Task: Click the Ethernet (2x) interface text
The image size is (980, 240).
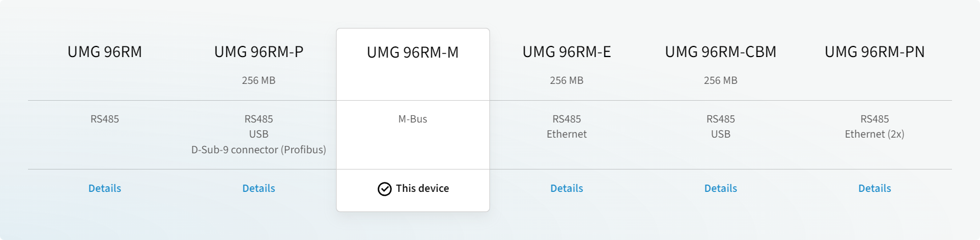Action: [x=875, y=134]
